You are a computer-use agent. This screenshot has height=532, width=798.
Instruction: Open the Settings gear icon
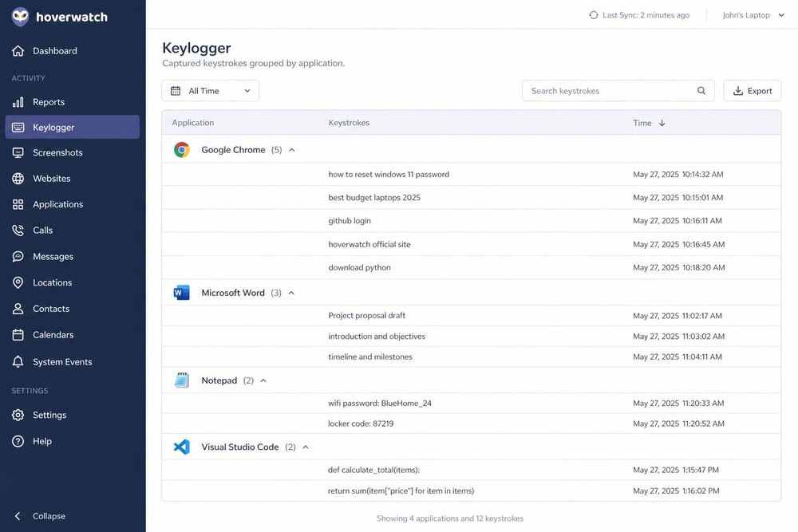(18, 415)
